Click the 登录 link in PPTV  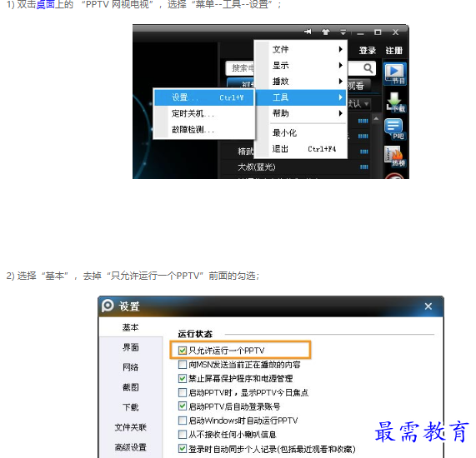[368, 50]
